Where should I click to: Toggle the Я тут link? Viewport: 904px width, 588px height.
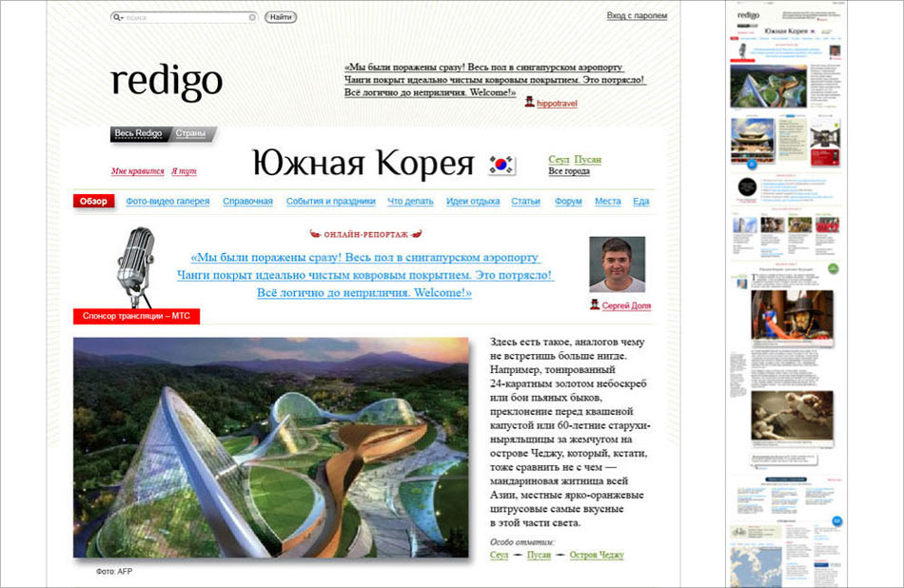pyautogui.click(x=184, y=171)
